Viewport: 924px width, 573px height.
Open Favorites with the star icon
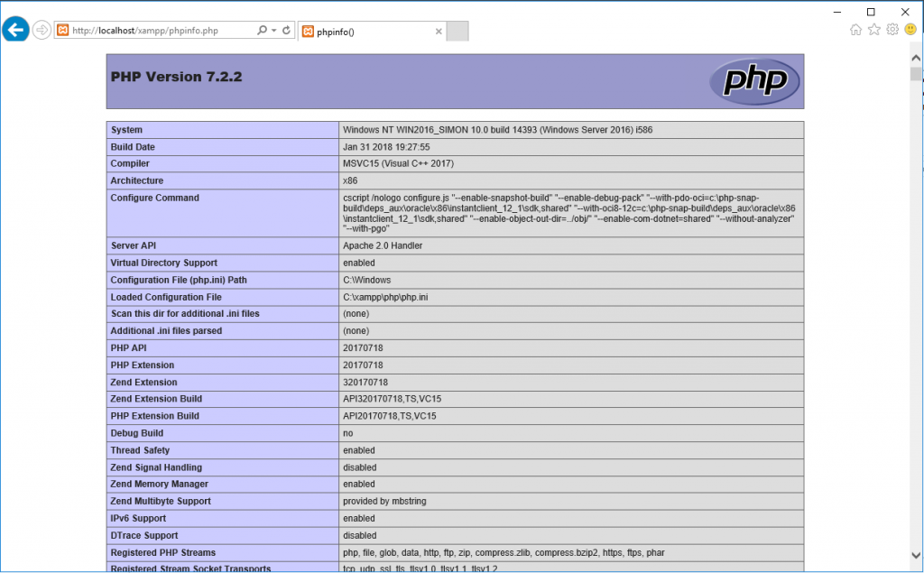click(873, 30)
